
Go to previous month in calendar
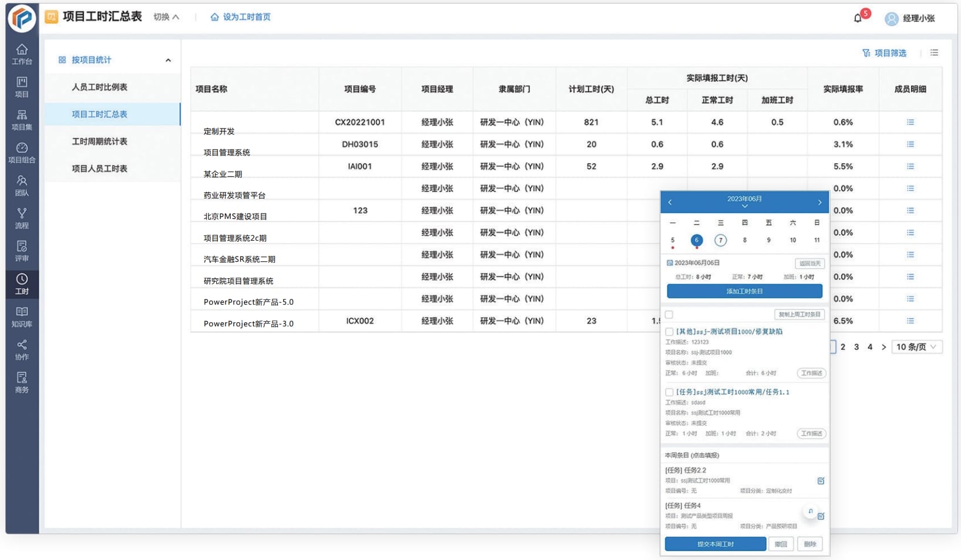coord(670,203)
